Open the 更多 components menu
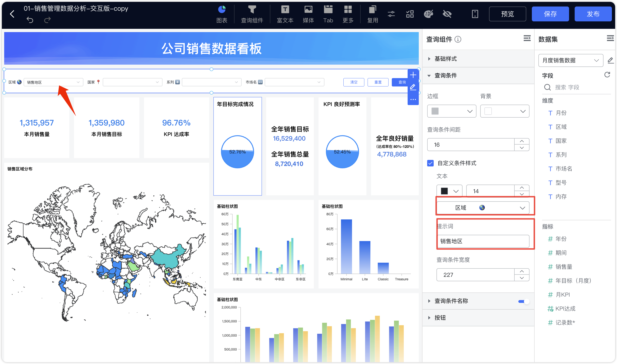This screenshot has height=364, width=617. point(348,14)
